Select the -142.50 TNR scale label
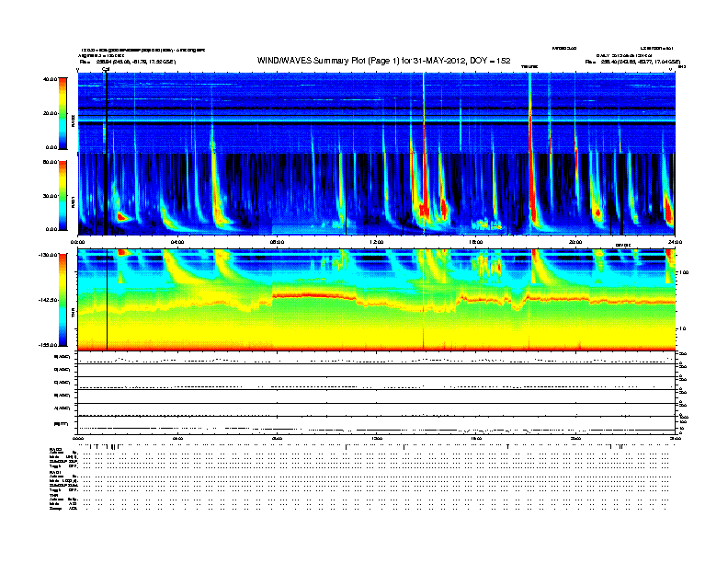 tap(48, 300)
